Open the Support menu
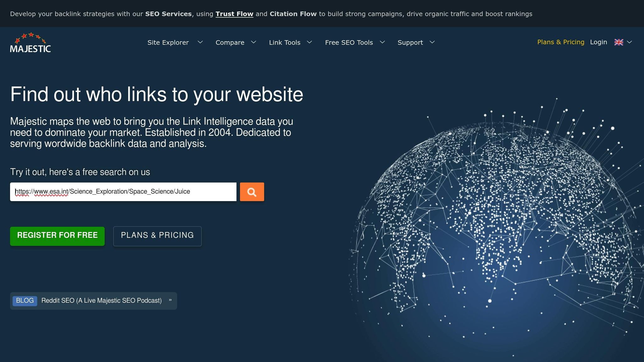The image size is (644, 362). [410, 42]
